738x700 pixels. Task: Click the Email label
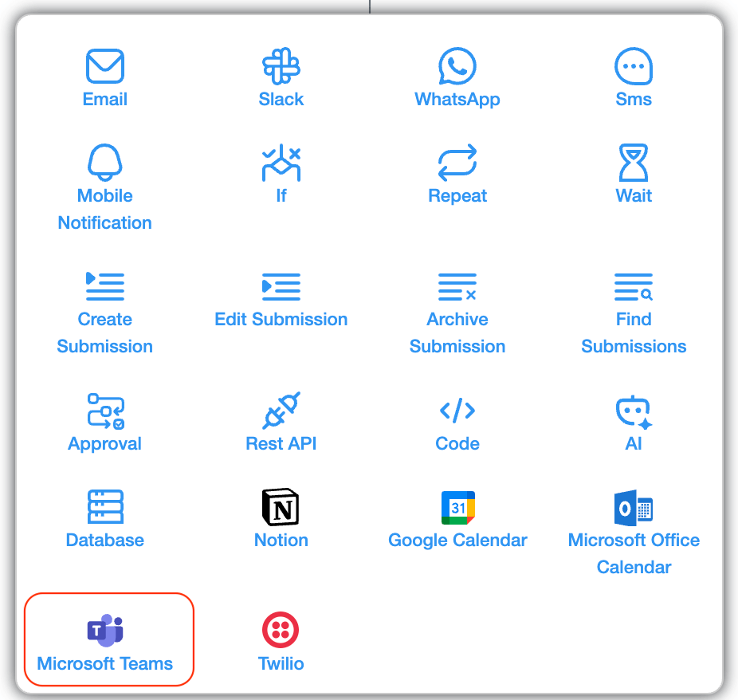[x=105, y=100]
